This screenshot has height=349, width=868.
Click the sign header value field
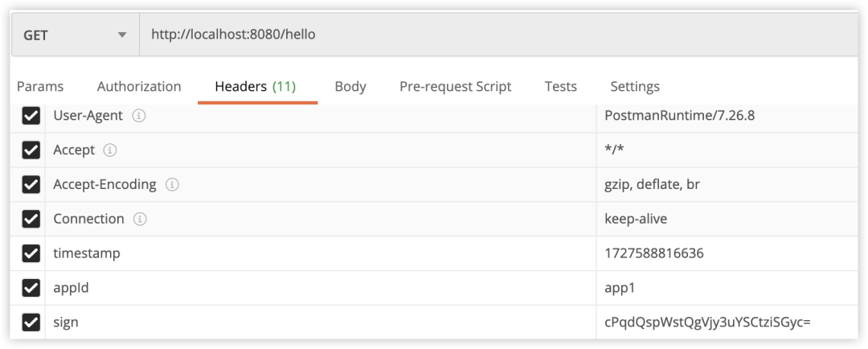[727, 322]
